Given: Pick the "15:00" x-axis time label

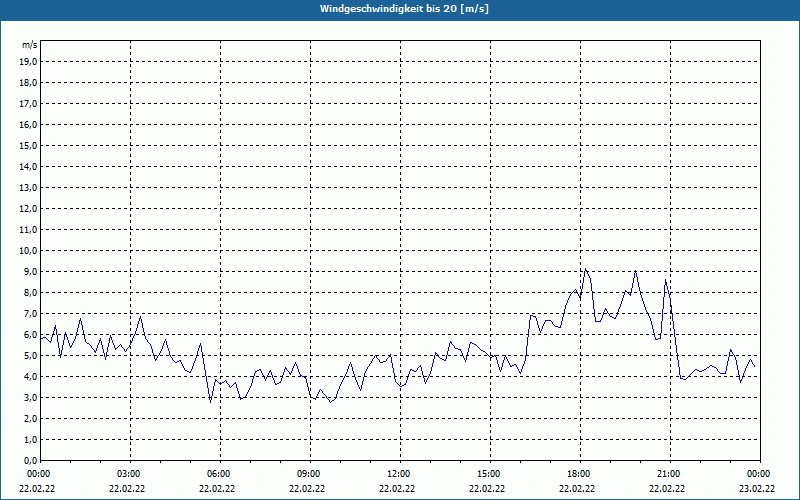Looking at the screenshot, I should [x=490, y=474].
